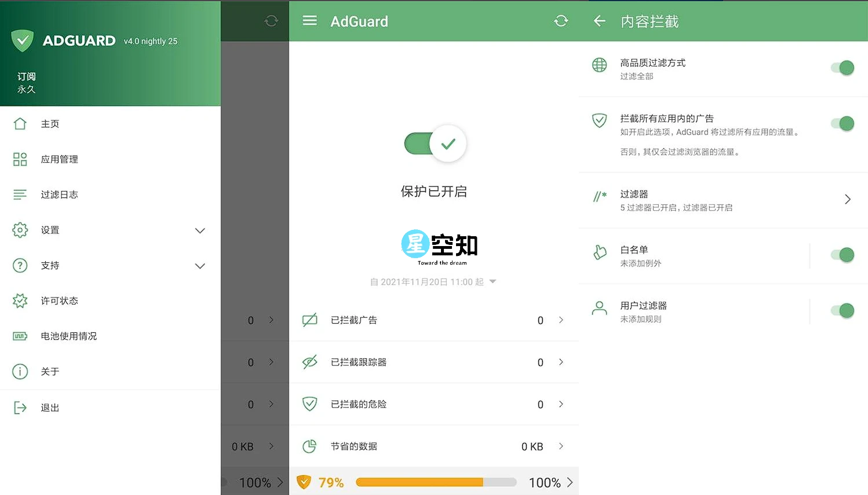Click the 电池使用情况 battery usage icon

click(x=20, y=336)
